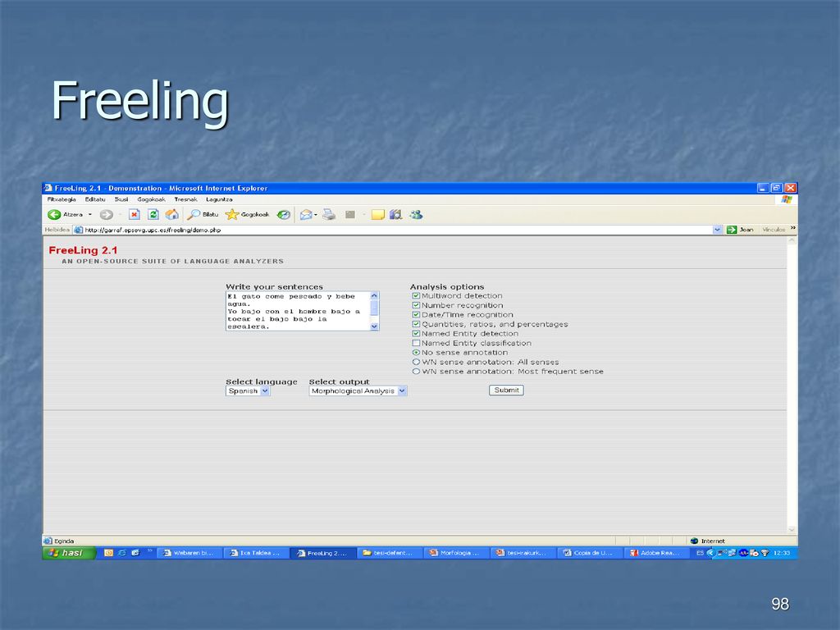Open the home page via house icon
The height and width of the screenshot is (630, 840).
pyautogui.click(x=171, y=215)
